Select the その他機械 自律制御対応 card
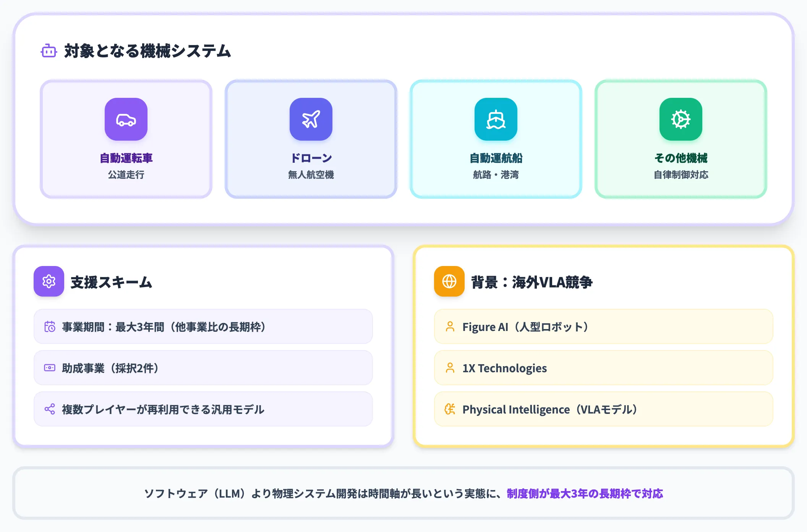This screenshot has width=807, height=532. (681, 139)
